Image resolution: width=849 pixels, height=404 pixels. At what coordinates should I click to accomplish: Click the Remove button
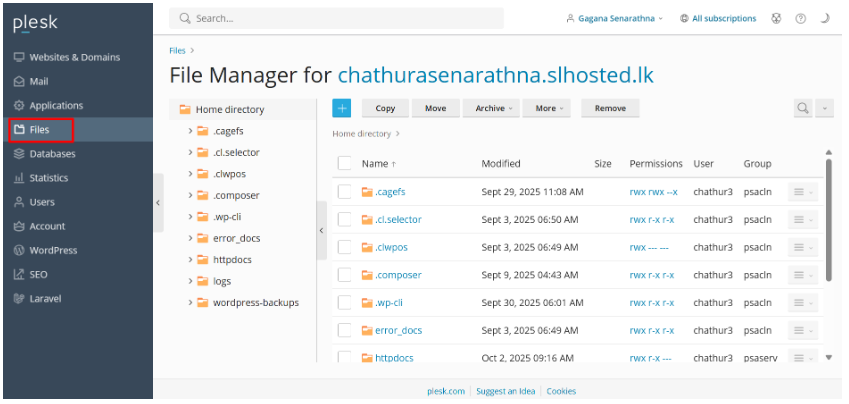pos(610,108)
